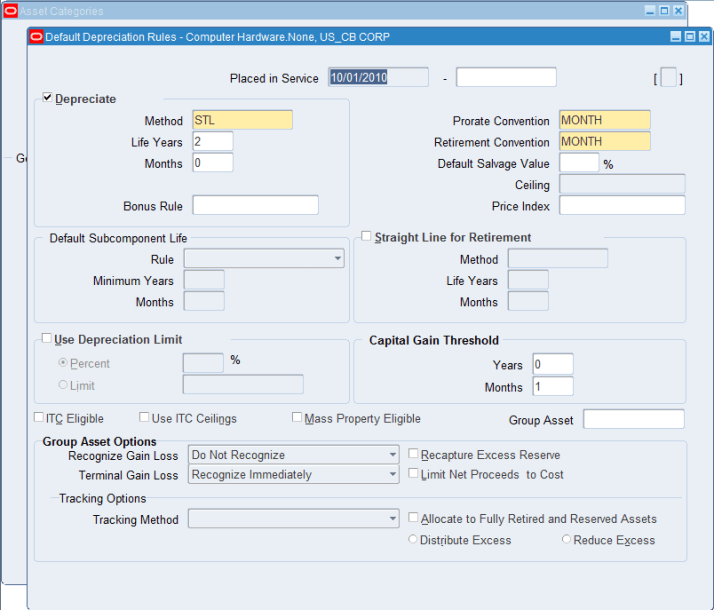The width and height of the screenshot is (714, 610).
Task: Enable Straight Line for Retirement checkbox
Action: click(x=366, y=237)
